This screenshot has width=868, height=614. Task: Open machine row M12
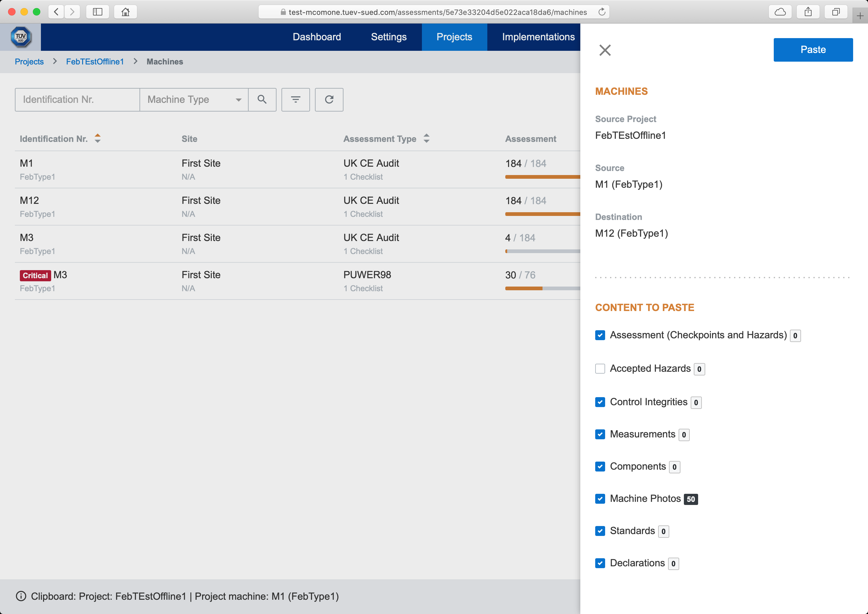point(297,206)
